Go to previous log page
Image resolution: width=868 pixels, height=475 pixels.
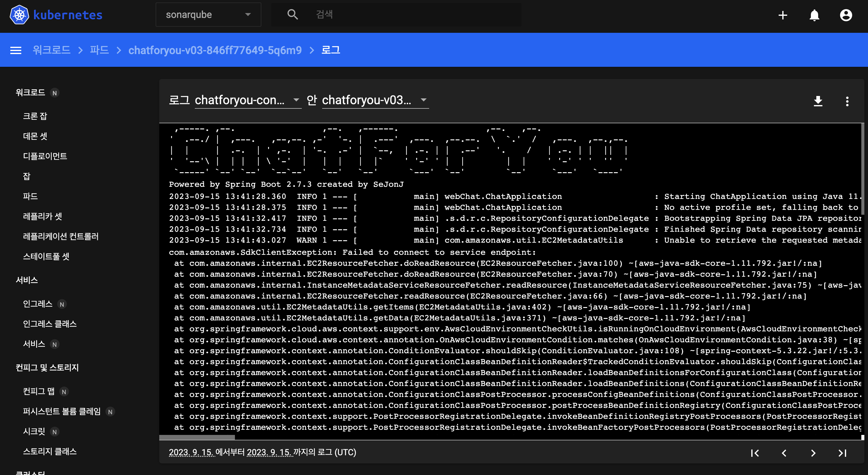(x=784, y=453)
